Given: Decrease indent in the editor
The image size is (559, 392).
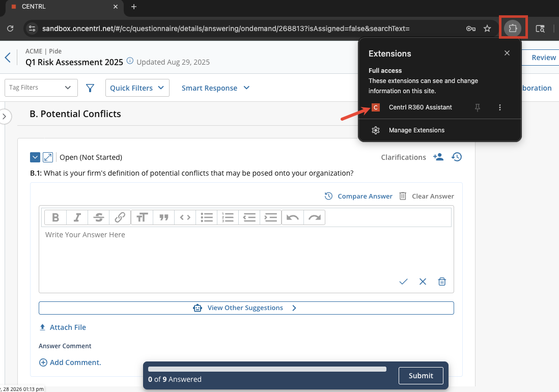Looking at the screenshot, I should (x=249, y=217).
